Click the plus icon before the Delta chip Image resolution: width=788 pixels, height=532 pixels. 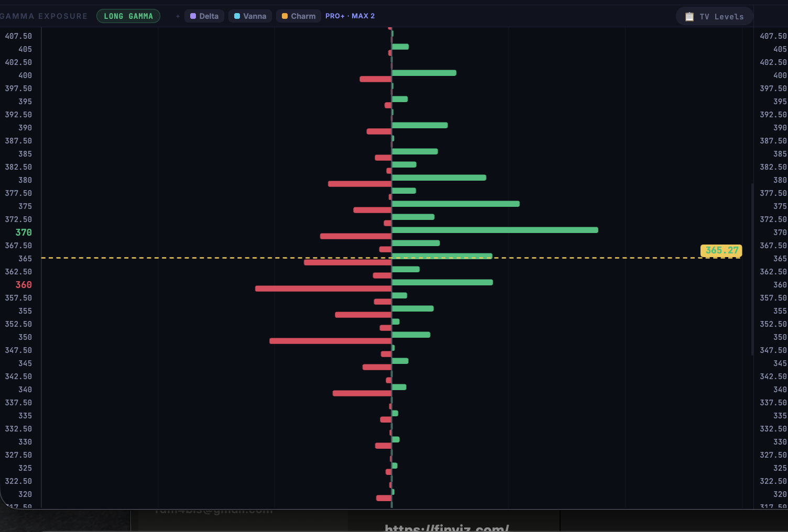(x=178, y=16)
